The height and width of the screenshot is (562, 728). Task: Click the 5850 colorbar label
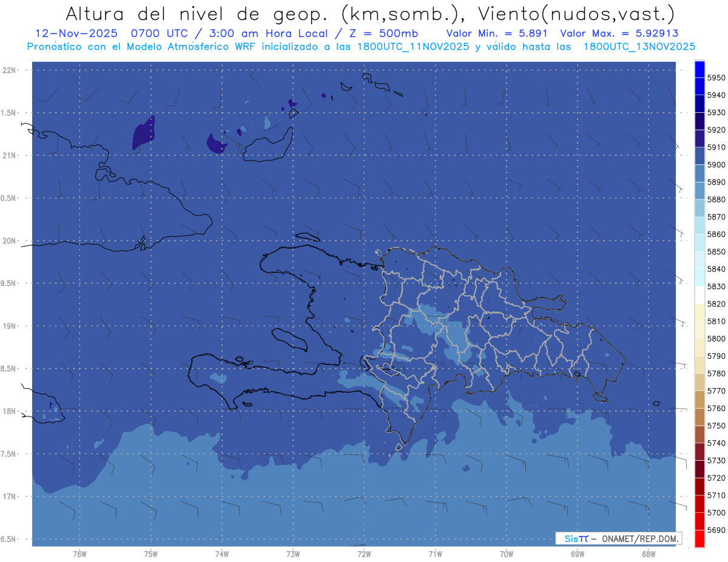pyautogui.click(x=716, y=252)
